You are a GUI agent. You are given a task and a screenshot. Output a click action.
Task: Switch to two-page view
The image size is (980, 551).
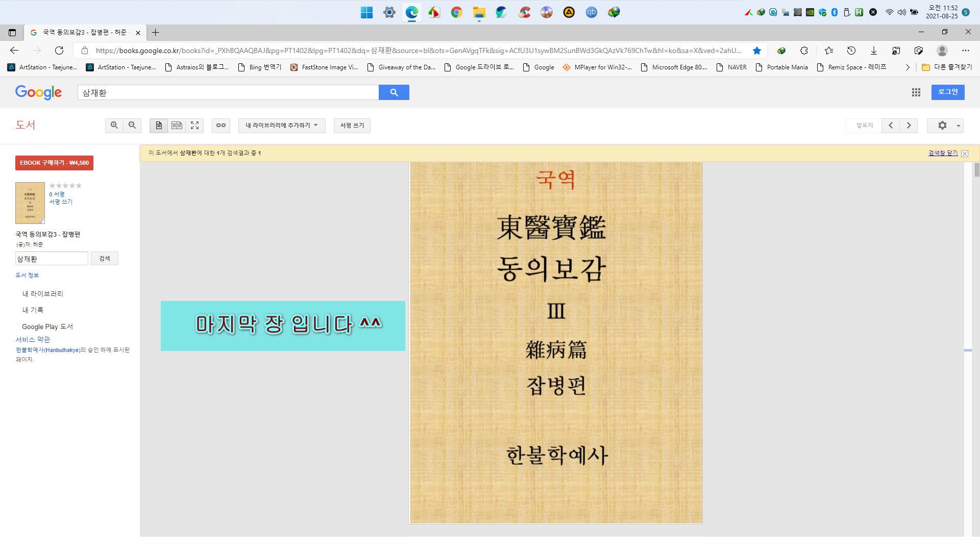pos(177,126)
